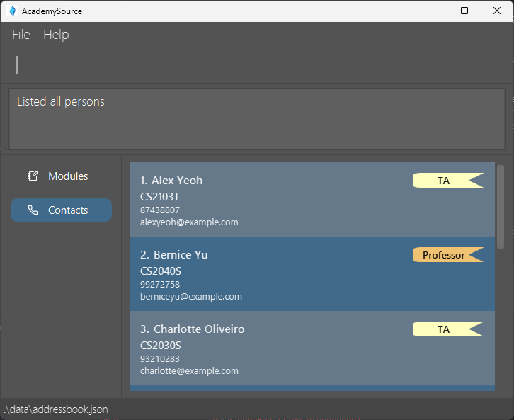
Task: Click the Contacts phone icon
Action: click(x=33, y=210)
